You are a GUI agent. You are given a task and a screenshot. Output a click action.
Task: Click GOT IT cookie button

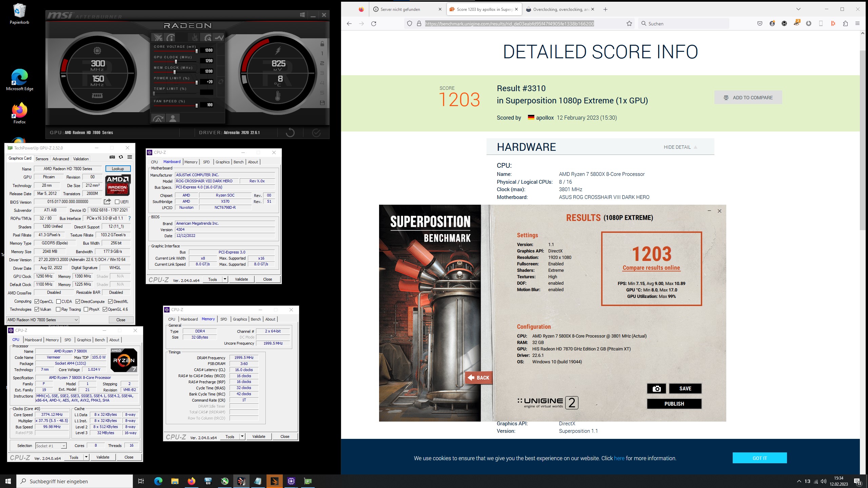click(x=759, y=458)
